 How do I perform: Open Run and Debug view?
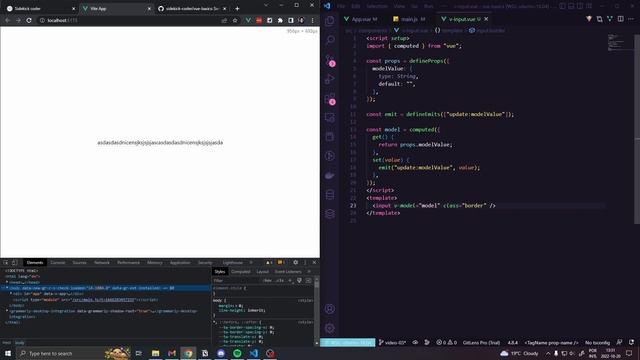330,79
